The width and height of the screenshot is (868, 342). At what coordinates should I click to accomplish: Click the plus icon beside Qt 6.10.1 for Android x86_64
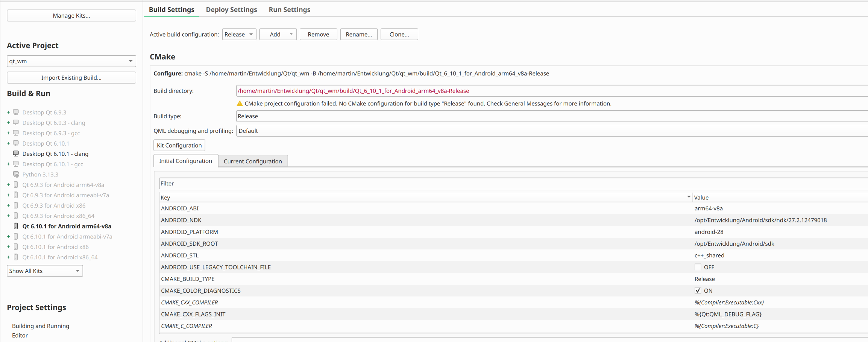[x=8, y=257]
